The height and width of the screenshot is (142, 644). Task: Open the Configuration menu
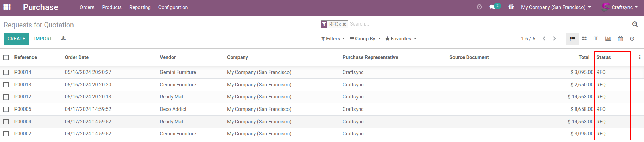(173, 7)
